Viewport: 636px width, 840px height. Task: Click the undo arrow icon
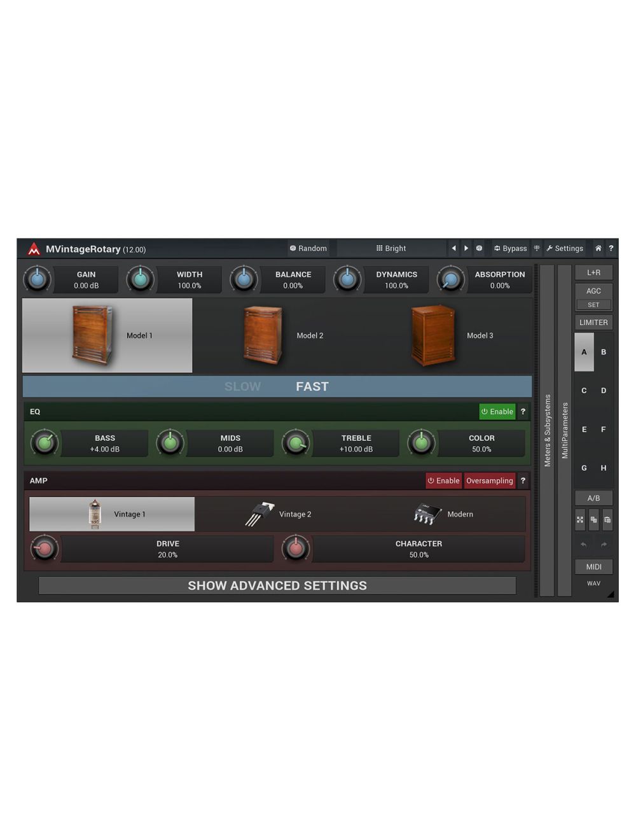point(583,545)
